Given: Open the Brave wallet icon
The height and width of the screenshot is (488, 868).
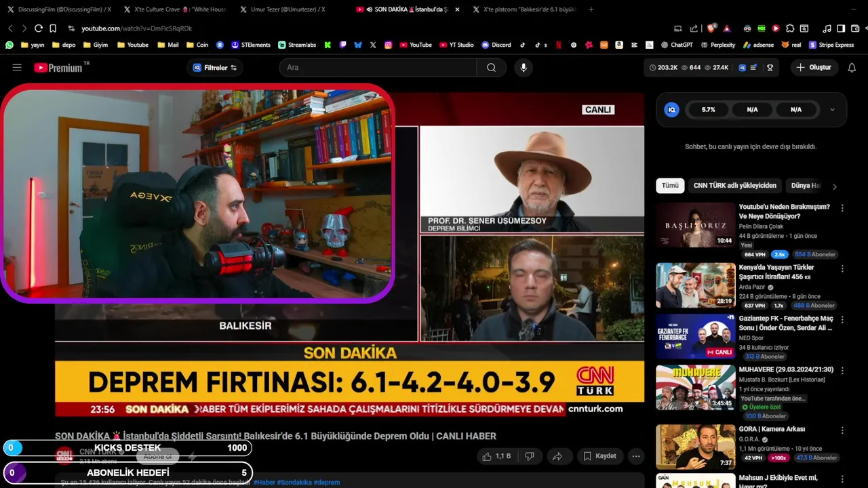Looking at the screenshot, I should pyautogui.click(x=854, y=28).
